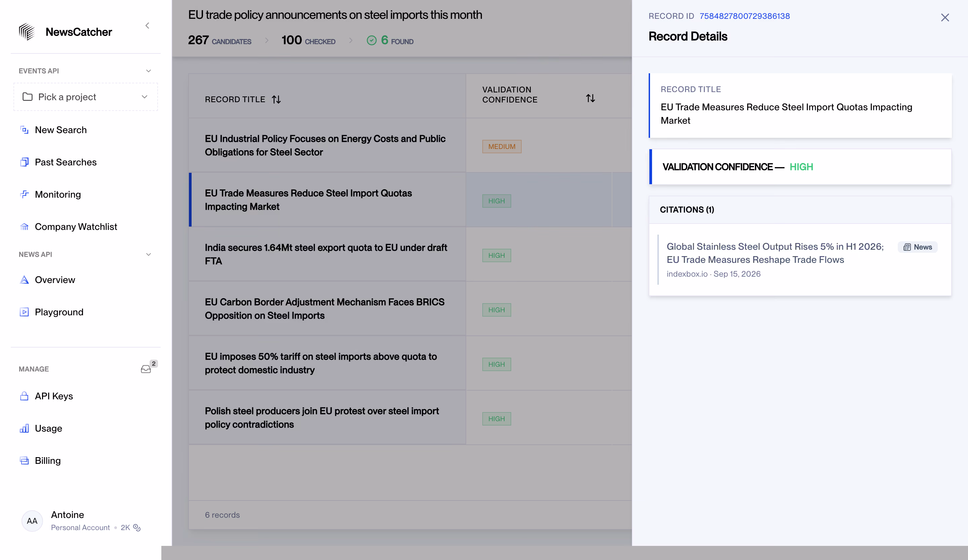Click the folder icon in project picker
Image resolution: width=968 pixels, height=560 pixels.
(27, 97)
